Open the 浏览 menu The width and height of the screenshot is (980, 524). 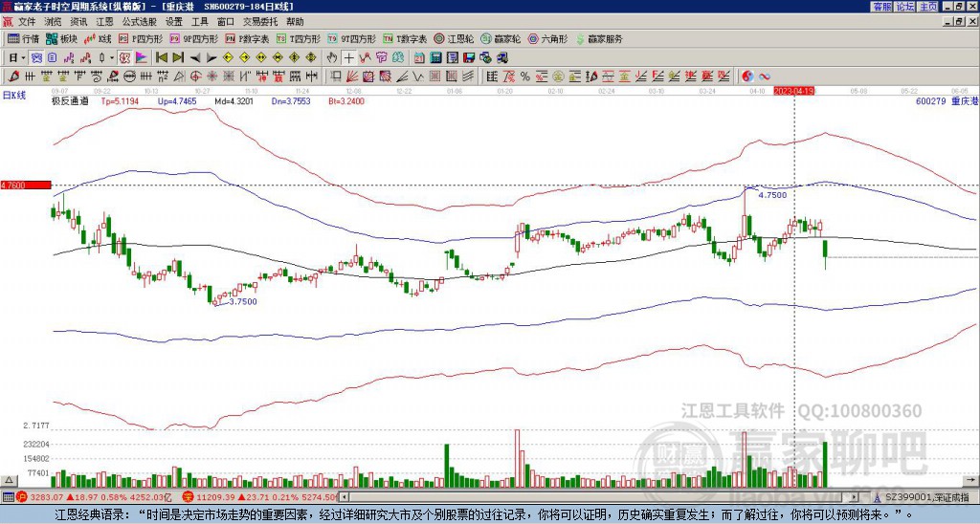pyautogui.click(x=53, y=22)
